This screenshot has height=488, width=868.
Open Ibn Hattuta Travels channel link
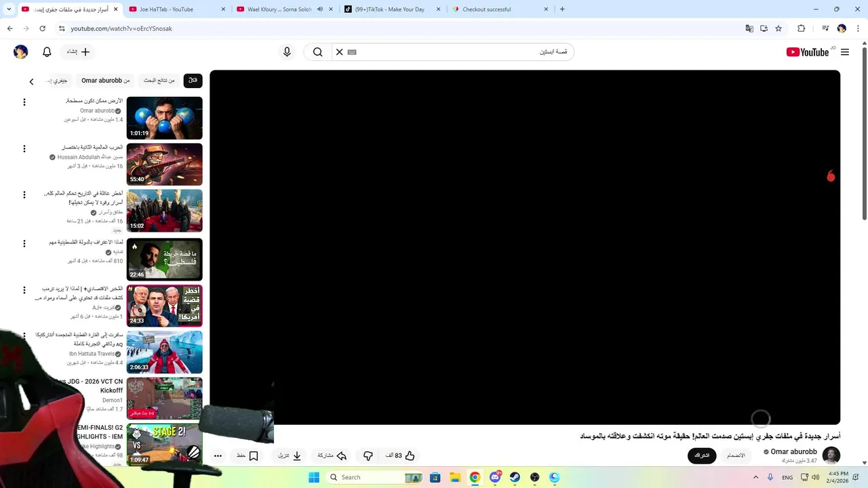(92, 354)
